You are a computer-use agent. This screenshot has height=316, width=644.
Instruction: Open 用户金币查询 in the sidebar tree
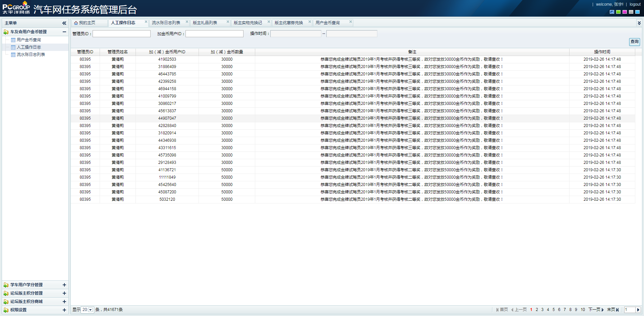[29, 40]
